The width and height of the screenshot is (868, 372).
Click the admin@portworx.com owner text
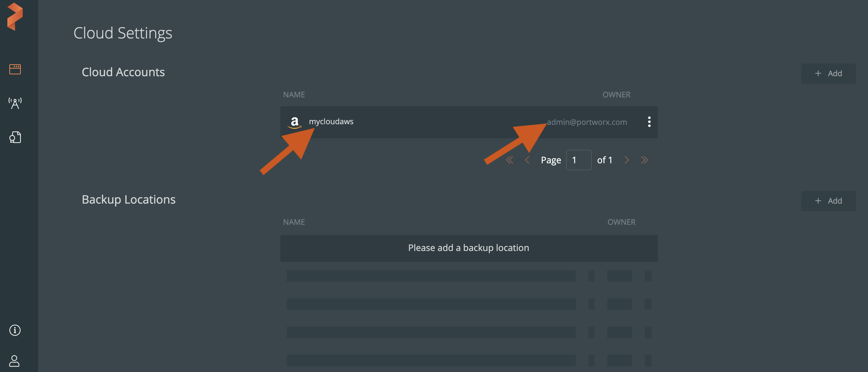tap(587, 122)
